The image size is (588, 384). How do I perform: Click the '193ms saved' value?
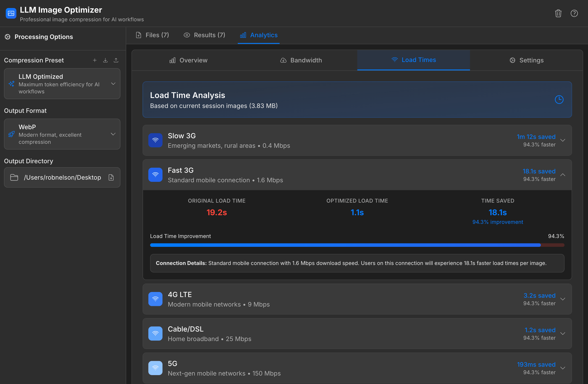point(536,364)
